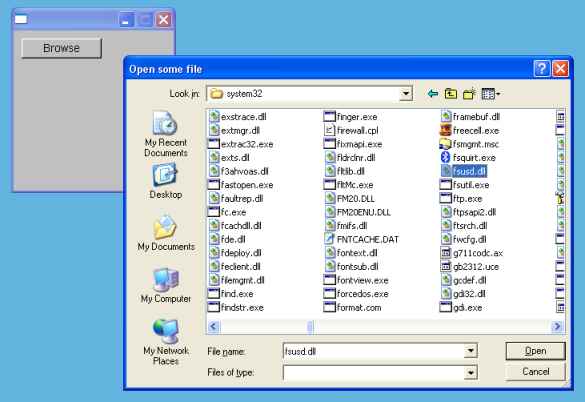Expand the Files of type dropdown

pyautogui.click(x=471, y=373)
